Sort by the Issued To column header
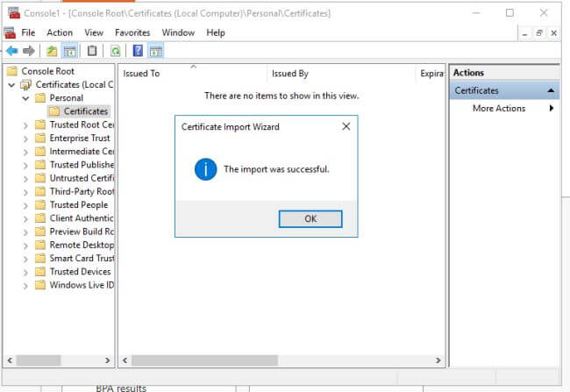 coord(193,74)
